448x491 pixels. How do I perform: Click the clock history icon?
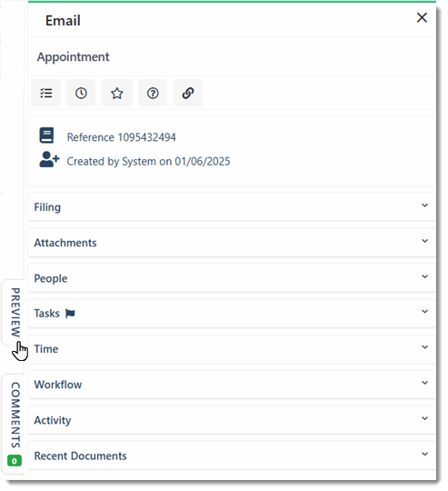81,93
